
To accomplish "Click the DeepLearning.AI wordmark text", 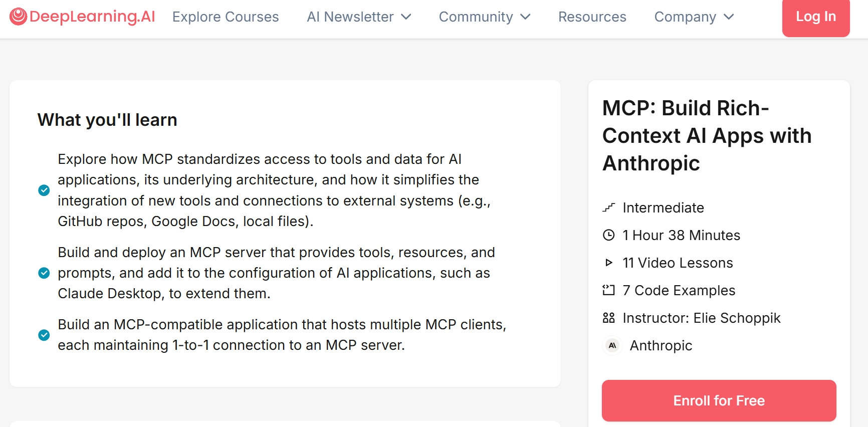I will (x=92, y=17).
